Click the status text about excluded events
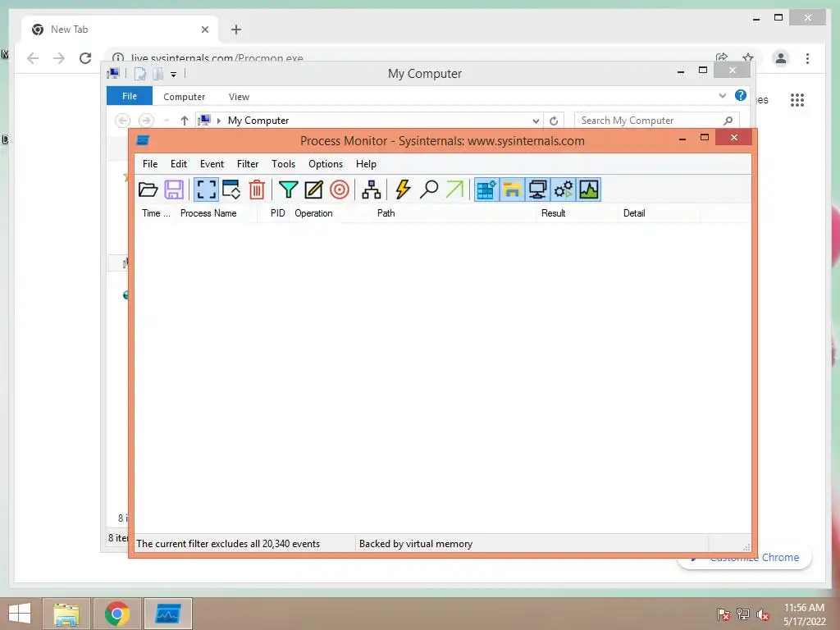Screen dimensions: 840x630 coord(228,544)
